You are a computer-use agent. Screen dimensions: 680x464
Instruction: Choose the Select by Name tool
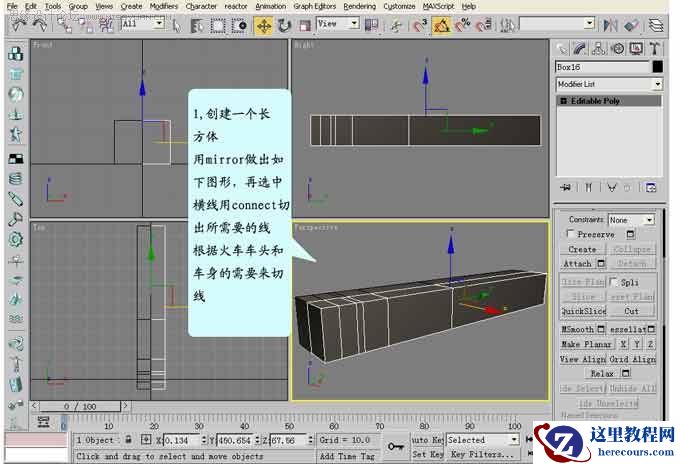pos(197,26)
